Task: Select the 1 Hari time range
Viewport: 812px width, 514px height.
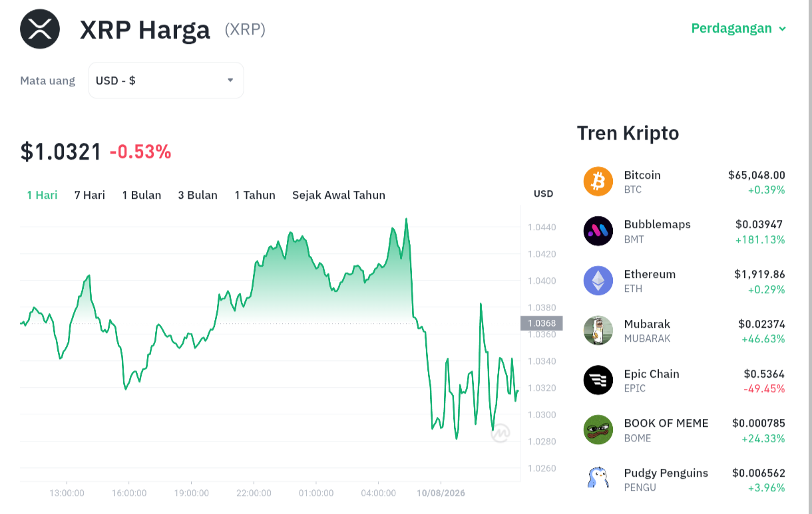Action: [x=42, y=195]
